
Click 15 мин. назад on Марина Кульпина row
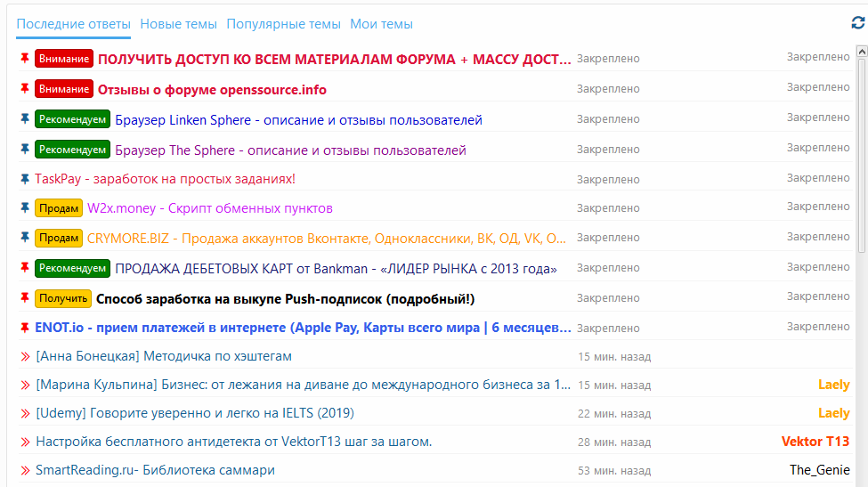(x=614, y=385)
